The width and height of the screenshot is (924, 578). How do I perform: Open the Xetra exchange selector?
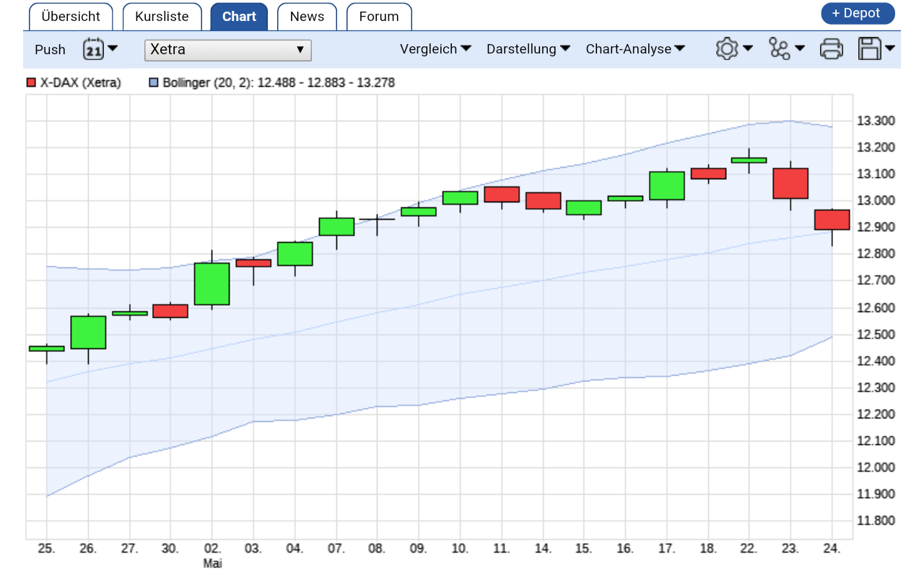tap(227, 50)
